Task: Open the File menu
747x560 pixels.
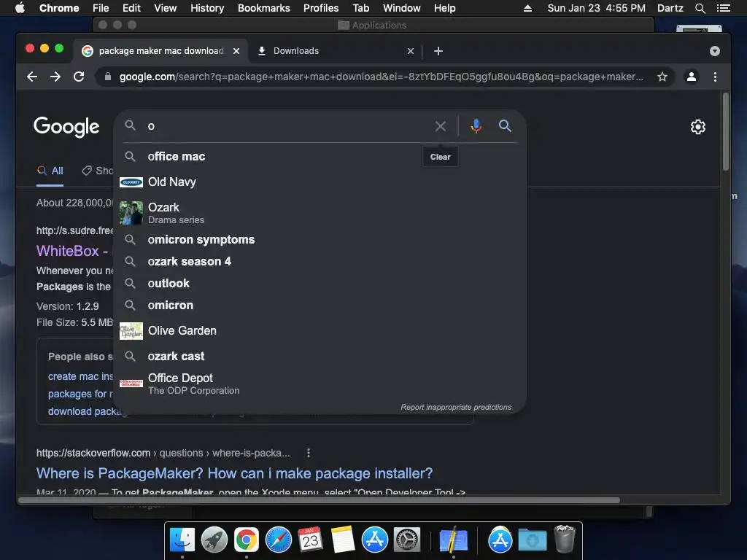Action: [101, 8]
